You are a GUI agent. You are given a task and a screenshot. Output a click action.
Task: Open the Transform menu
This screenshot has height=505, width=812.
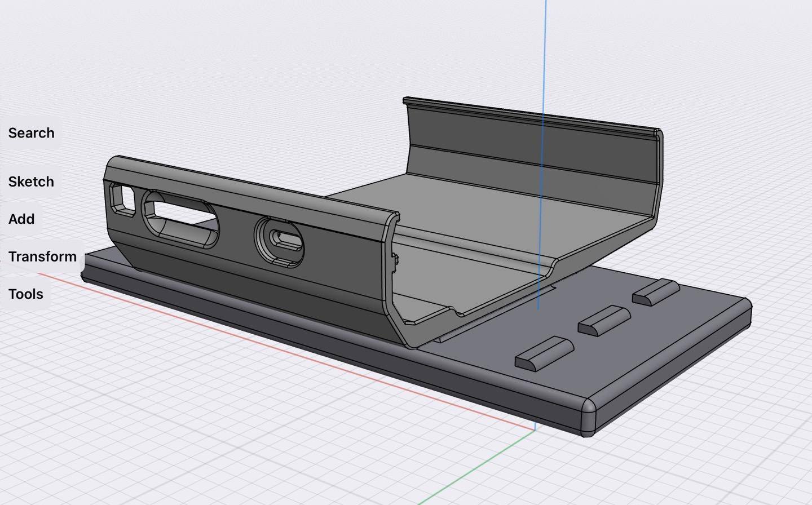click(42, 256)
